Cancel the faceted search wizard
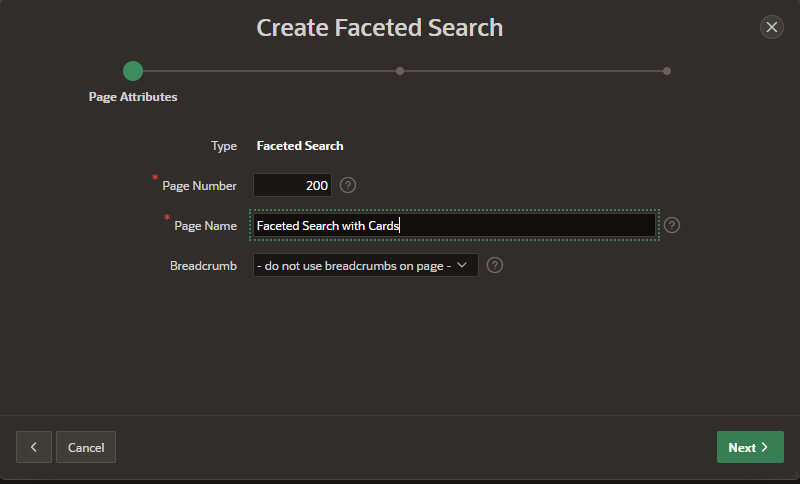800x484 pixels. [86, 447]
